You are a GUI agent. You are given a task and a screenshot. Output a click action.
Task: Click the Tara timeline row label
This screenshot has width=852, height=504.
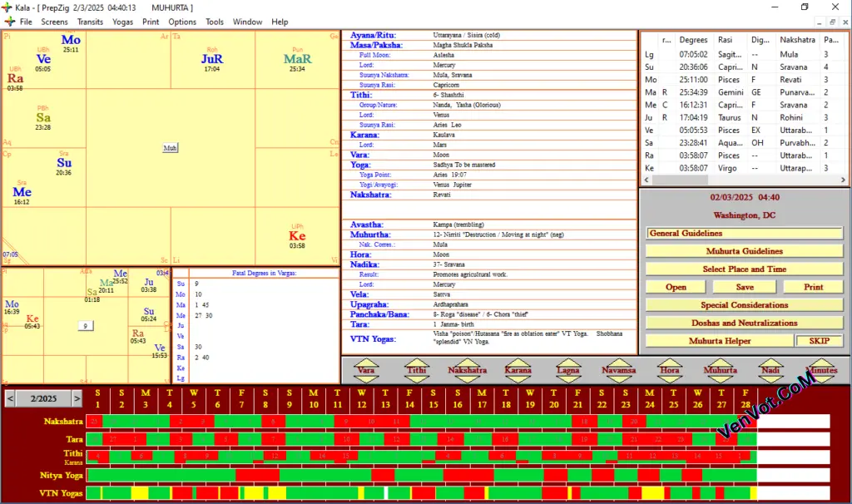[x=74, y=439]
